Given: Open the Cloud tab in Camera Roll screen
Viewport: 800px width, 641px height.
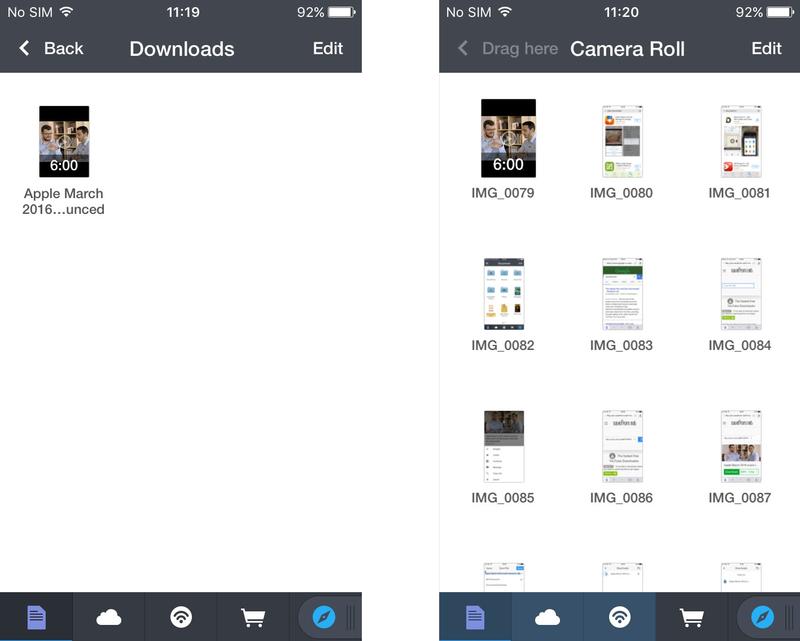Looking at the screenshot, I should tap(547, 618).
